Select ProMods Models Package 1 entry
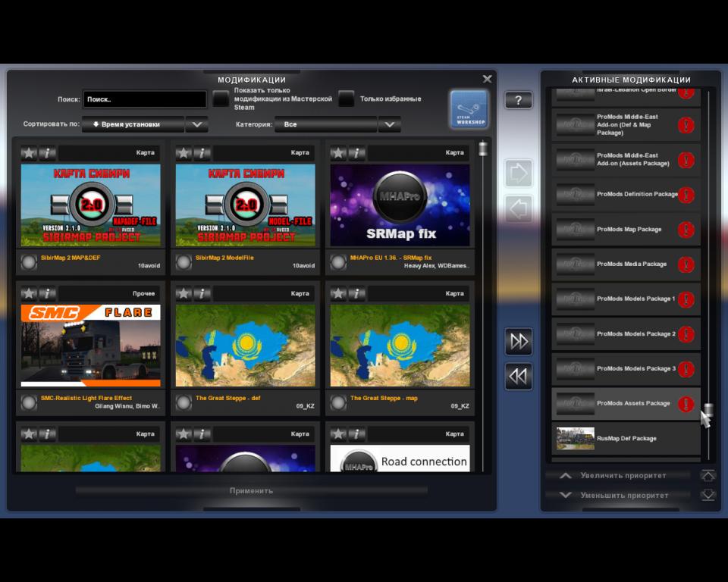Screen dimensions: 728x582 tap(626, 299)
